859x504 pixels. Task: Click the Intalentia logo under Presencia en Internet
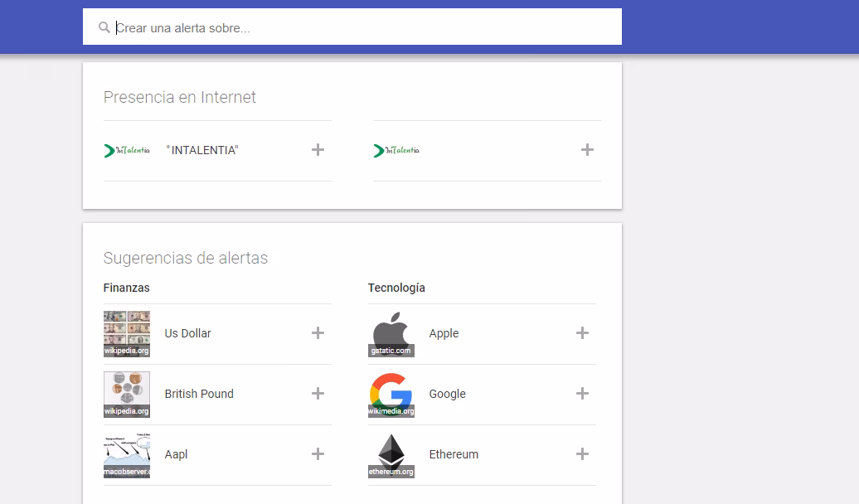click(126, 150)
